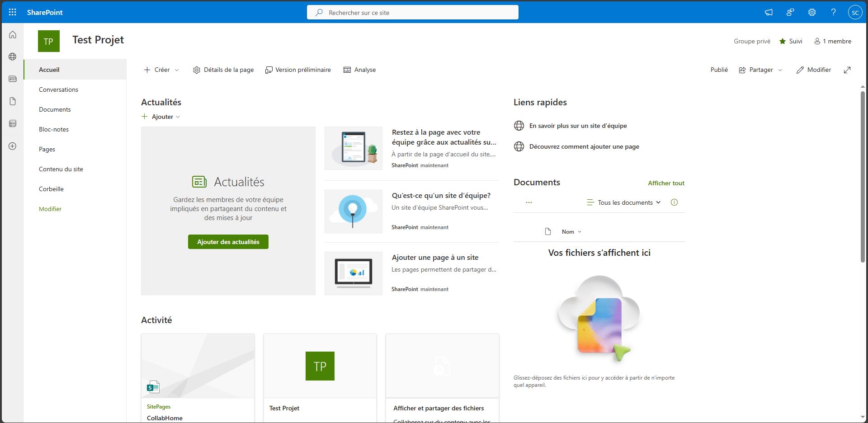Open the Help question mark icon
Image resolution: width=868 pixels, height=423 pixels.
(833, 12)
